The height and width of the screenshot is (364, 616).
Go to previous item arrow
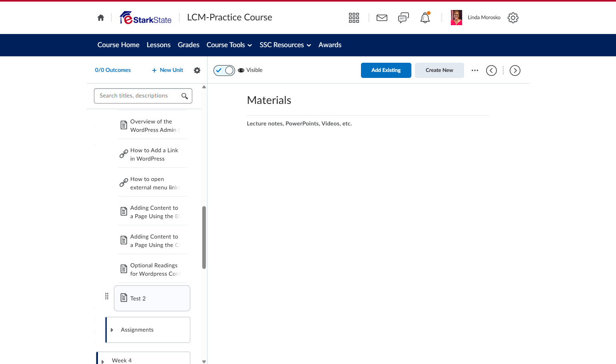click(x=491, y=70)
